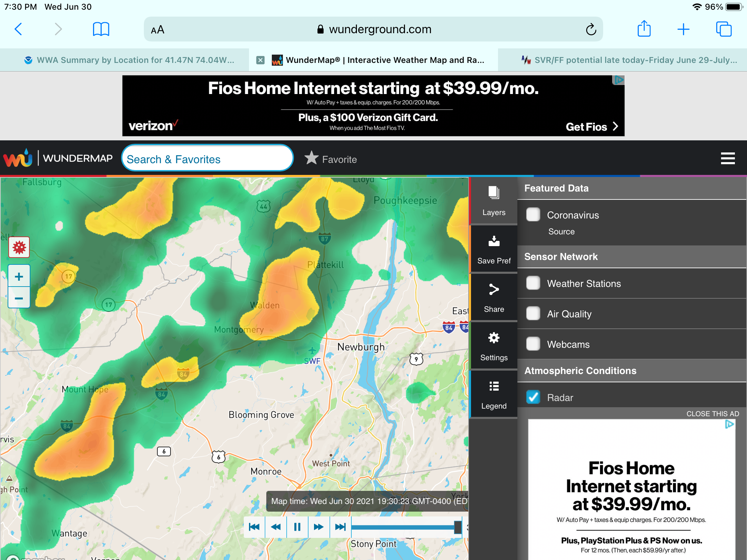Show all open Safari tabs

click(724, 29)
